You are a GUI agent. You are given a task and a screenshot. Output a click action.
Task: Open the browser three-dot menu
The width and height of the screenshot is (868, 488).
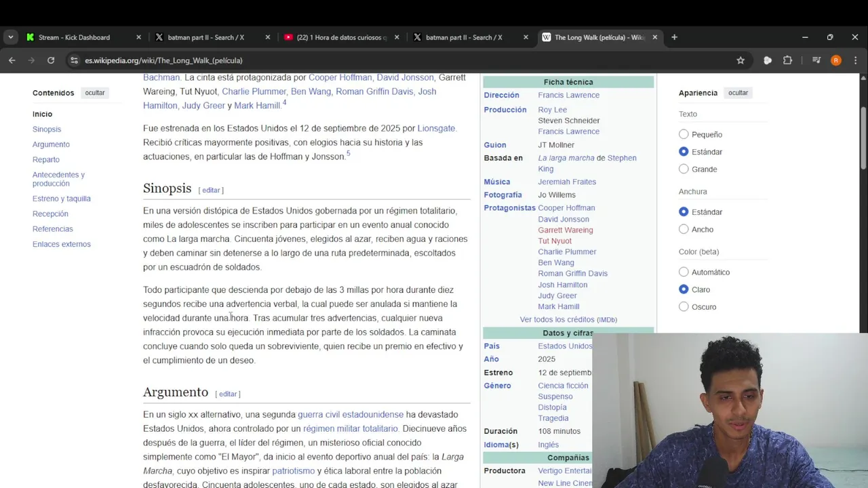pyautogui.click(x=856, y=60)
